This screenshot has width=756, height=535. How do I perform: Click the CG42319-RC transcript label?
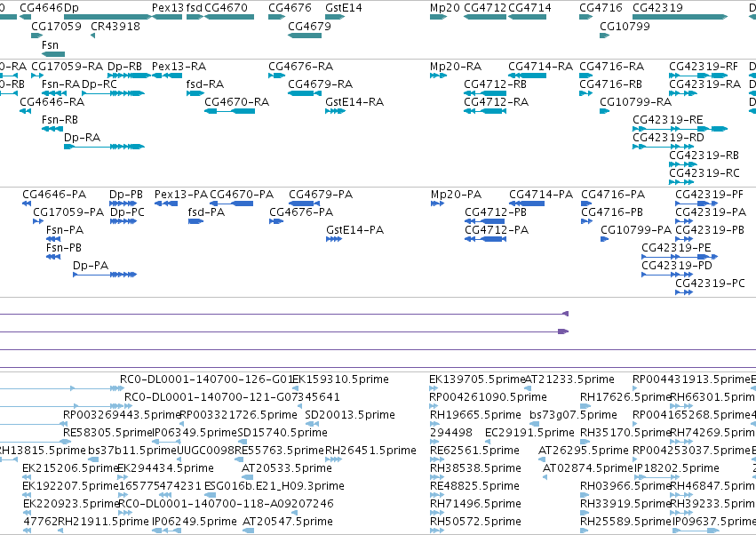[x=704, y=173]
